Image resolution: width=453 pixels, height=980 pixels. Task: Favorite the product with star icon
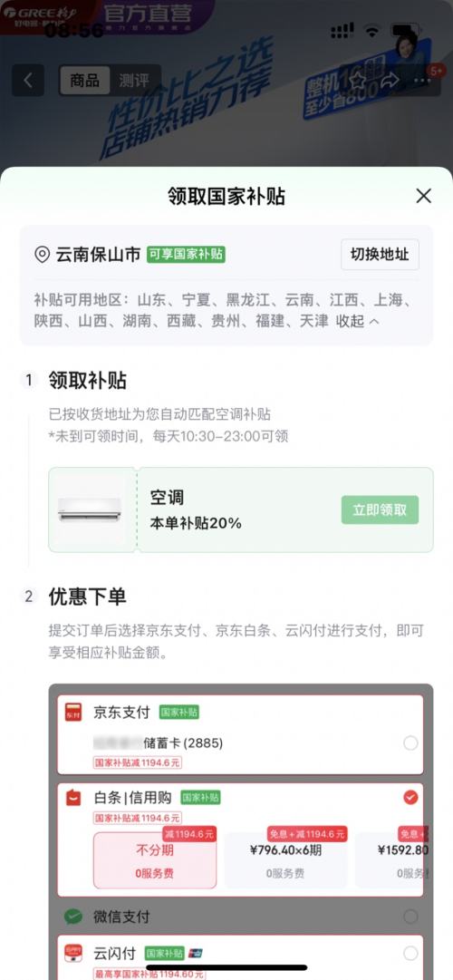pos(357,80)
